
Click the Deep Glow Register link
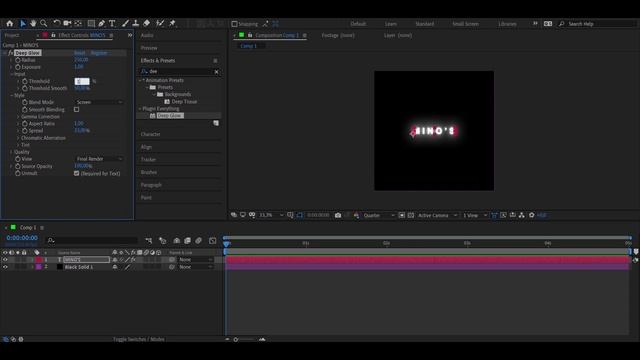click(99, 53)
